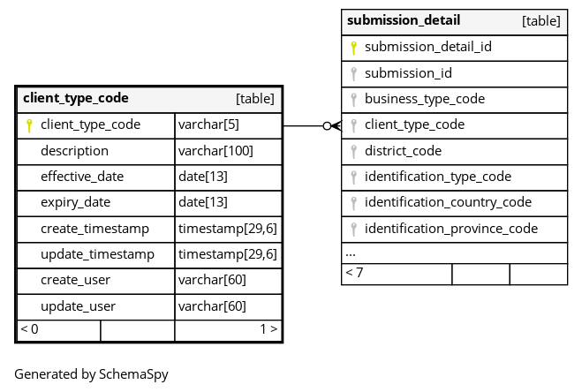Screen dimensions: 582x392
Task: Click the 'Generated by SchemaSpy' text
Action: click(91, 373)
